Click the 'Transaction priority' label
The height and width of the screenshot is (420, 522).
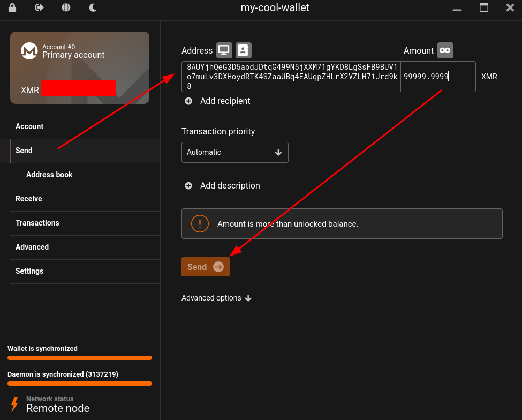pyautogui.click(x=218, y=132)
